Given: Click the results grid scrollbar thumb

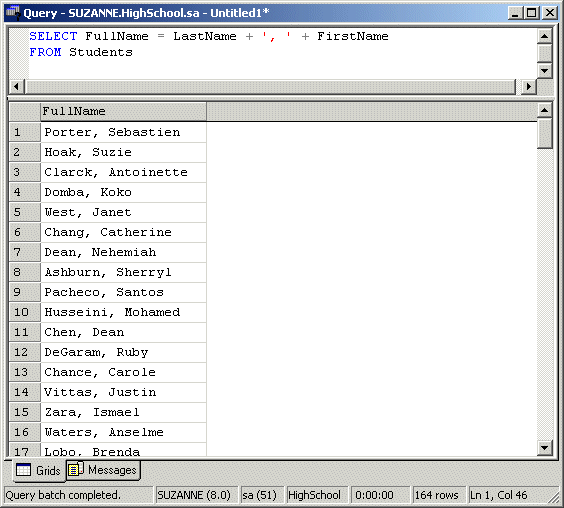Looking at the screenshot, I should (545, 133).
